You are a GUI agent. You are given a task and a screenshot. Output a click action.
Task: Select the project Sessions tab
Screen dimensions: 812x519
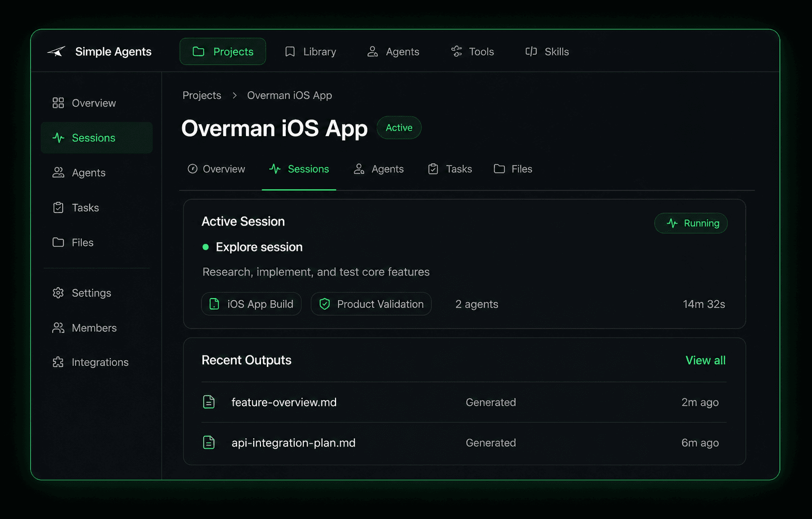(x=299, y=169)
